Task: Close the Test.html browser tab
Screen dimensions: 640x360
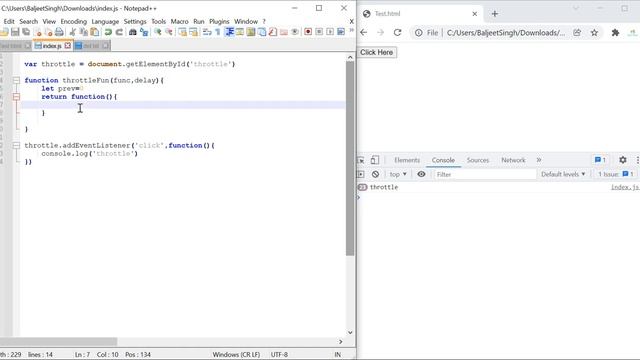Action: tap(475, 14)
